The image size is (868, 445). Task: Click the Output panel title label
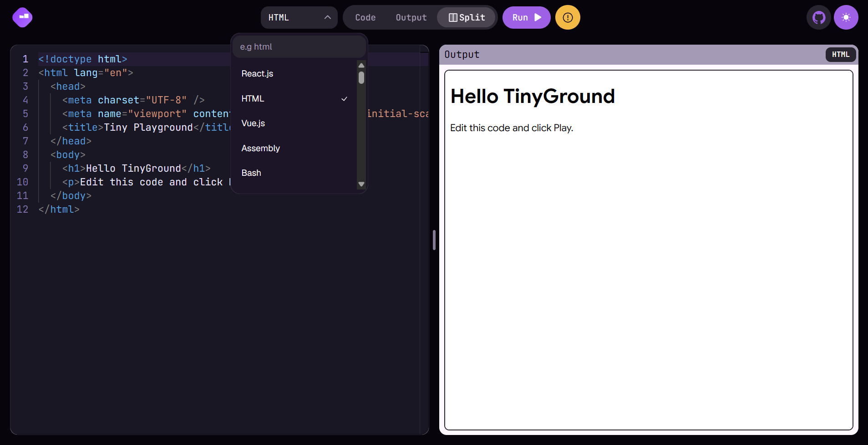[x=462, y=55]
